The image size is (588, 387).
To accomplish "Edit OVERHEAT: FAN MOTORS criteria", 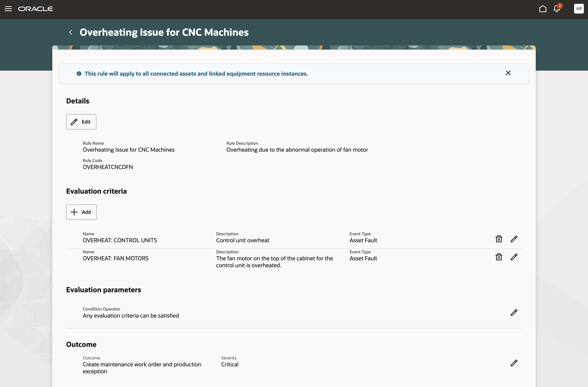I will tap(514, 257).
